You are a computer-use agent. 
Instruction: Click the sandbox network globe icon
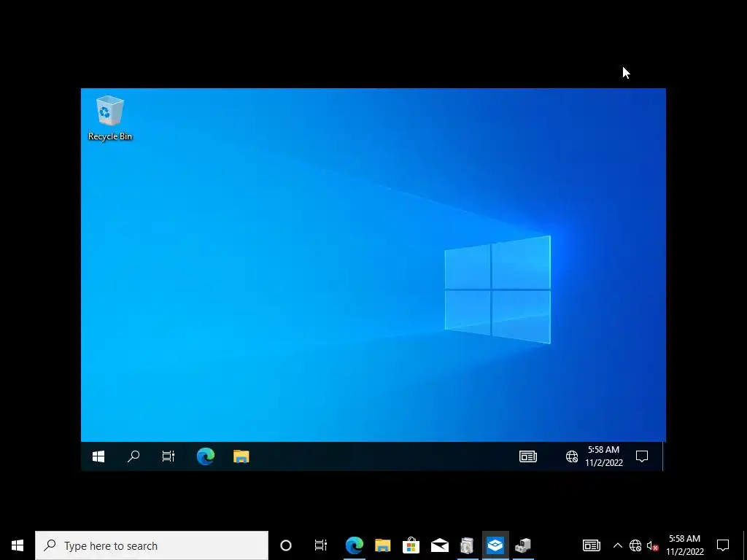(x=572, y=456)
